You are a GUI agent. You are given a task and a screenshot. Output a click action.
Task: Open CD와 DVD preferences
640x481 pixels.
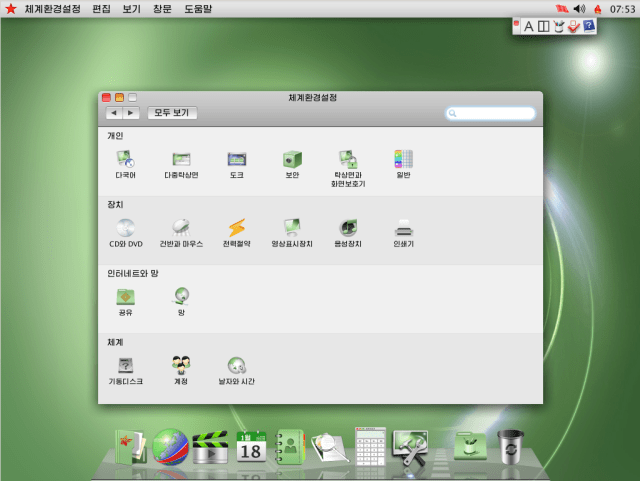click(x=125, y=228)
